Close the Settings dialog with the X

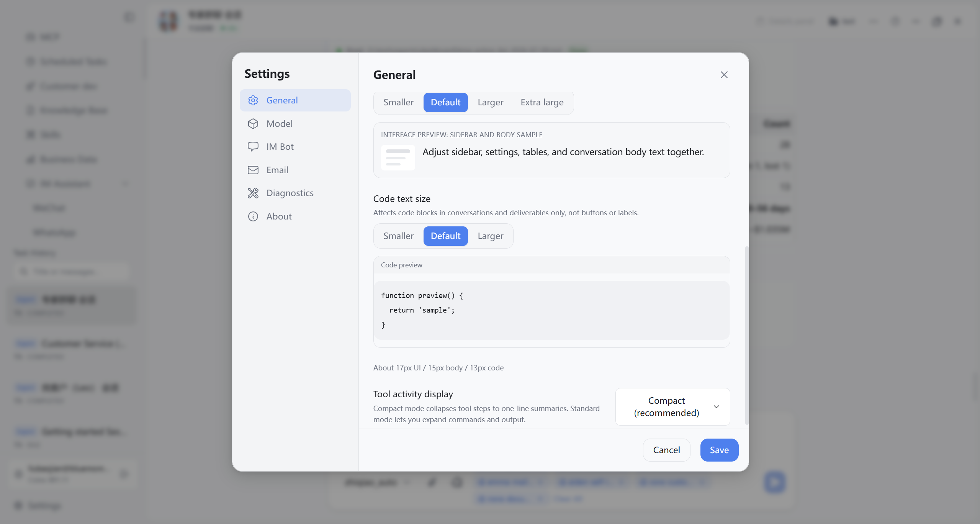[724, 75]
